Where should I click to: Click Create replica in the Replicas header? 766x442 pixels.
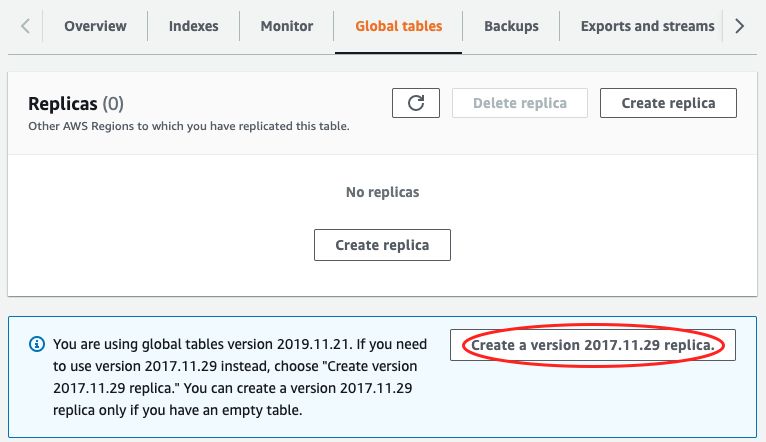click(x=668, y=103)
